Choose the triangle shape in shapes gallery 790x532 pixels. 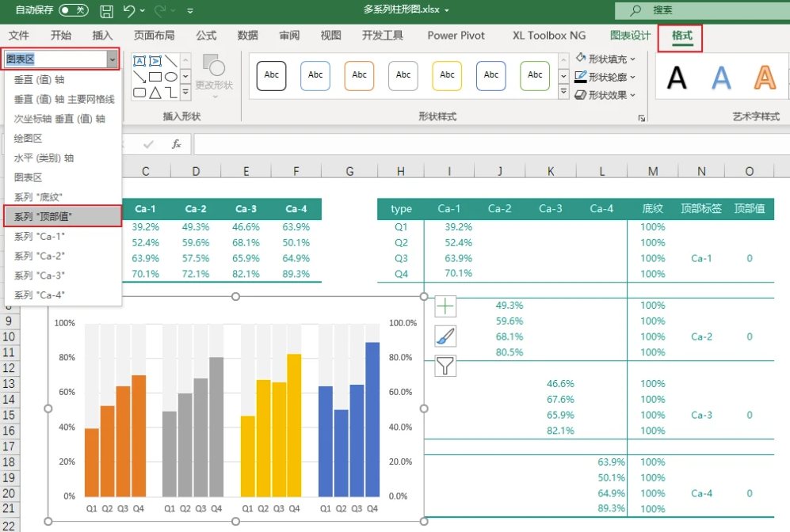point(155,93)
